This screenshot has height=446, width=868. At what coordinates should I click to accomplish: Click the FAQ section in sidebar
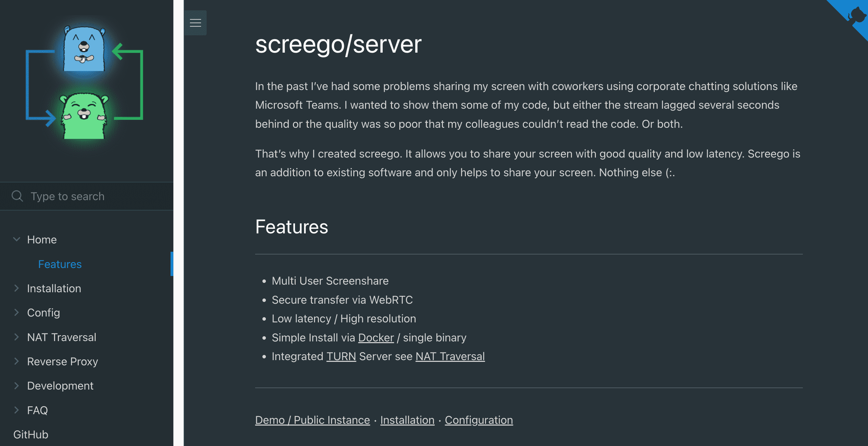[x=37, y=410]
